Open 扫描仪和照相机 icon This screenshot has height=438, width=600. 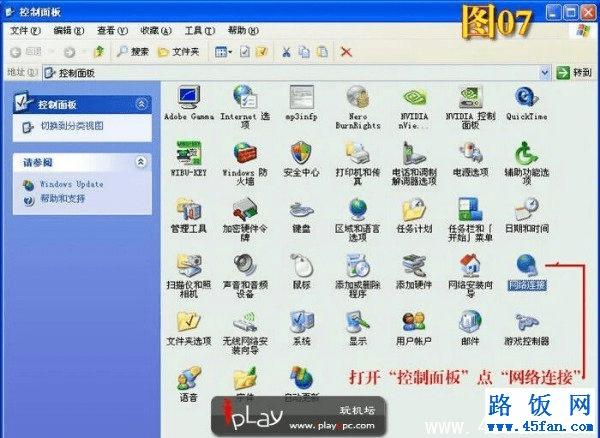(x=189, y=265)
